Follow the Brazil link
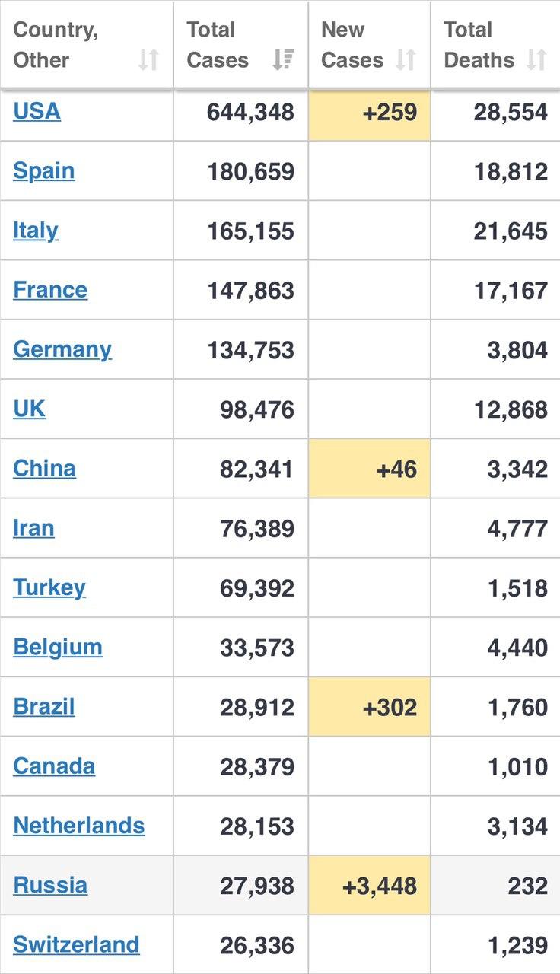The width and height of the screenshot is (560, 974). point(44,706)
